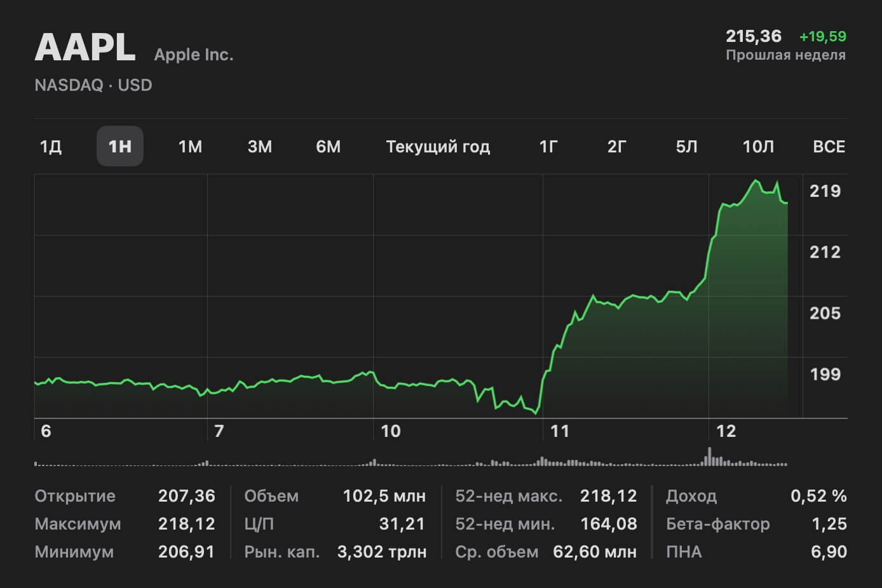
Task: Click the ПНА value 6,90
Action: click(829, 552)
